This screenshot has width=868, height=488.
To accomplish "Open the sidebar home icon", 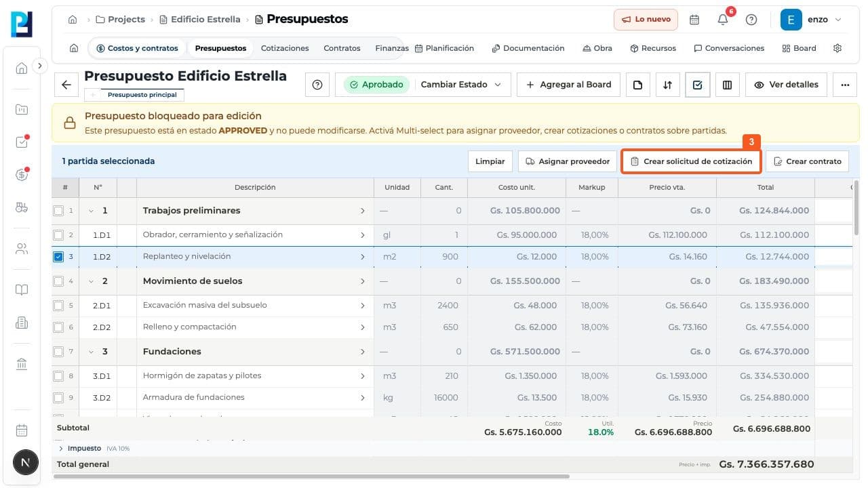I will tap(22, 68).
